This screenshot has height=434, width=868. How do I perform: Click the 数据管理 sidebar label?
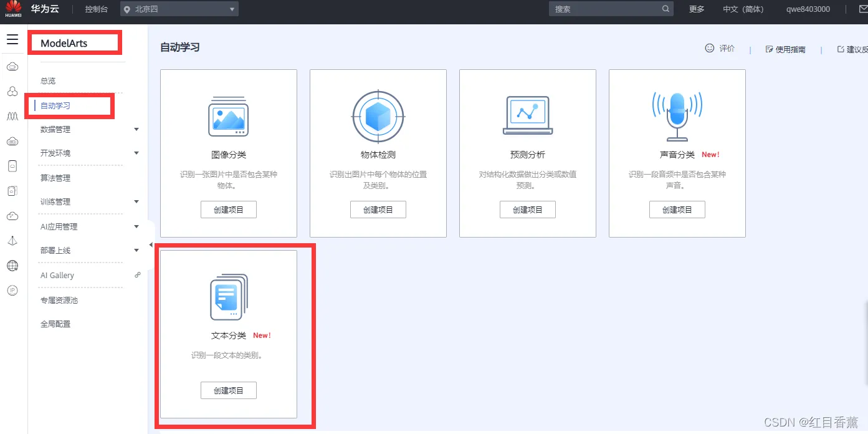pos(55,129)
